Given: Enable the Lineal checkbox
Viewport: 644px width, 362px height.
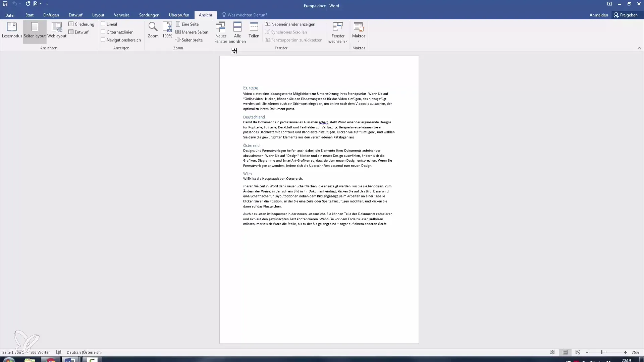Looking at the screenshot, I should pos(103,24).
